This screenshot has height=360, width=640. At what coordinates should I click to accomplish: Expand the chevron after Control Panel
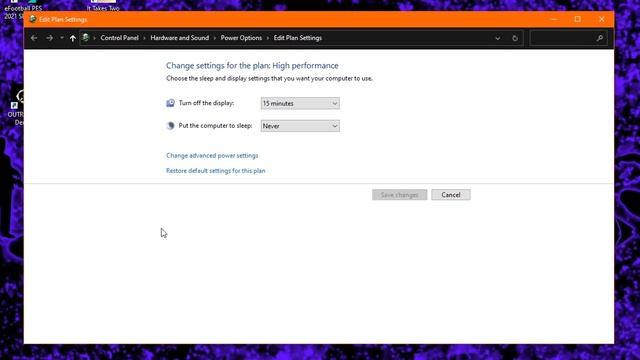pyautogui.click(x=144, y=38)
